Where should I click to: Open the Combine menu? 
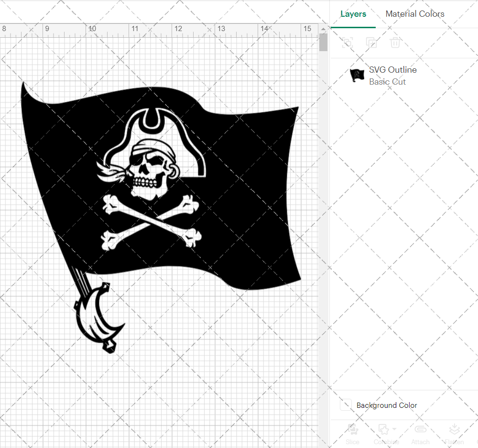point(387,434)
